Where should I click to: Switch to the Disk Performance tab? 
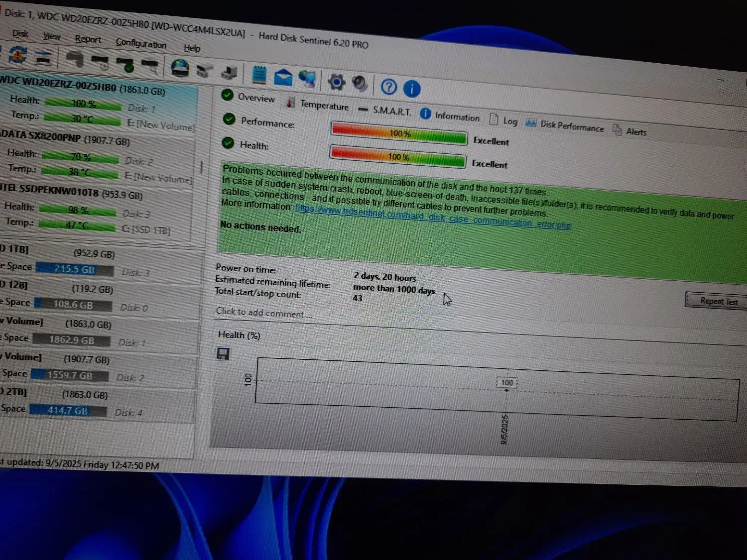(x=565, y=125)
